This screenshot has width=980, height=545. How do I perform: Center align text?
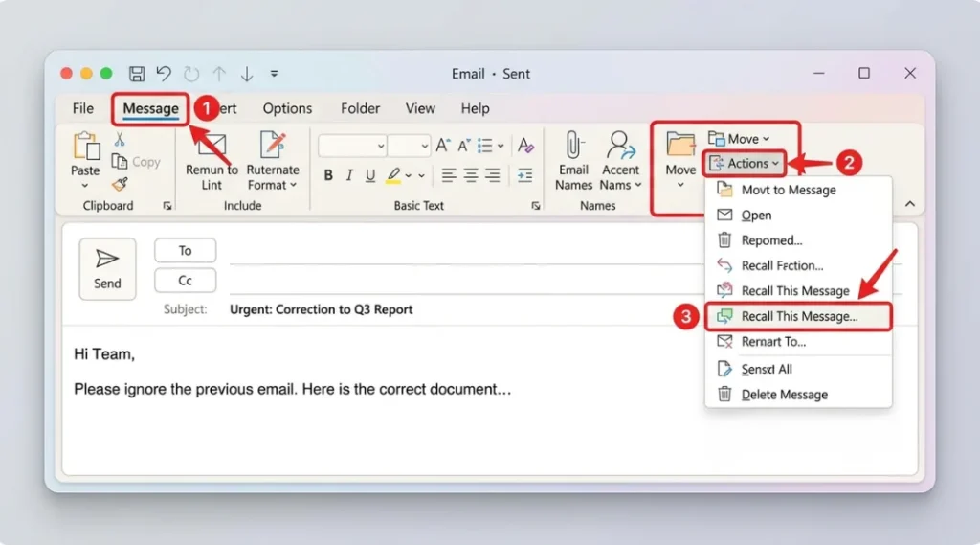471,176
